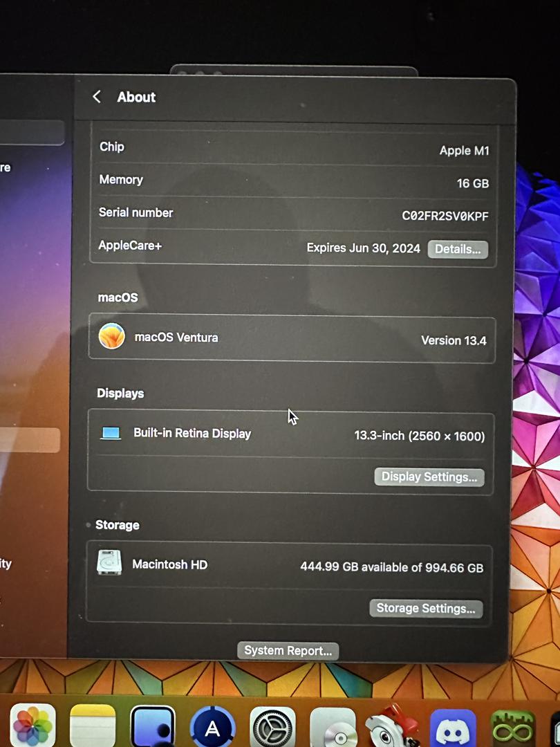Click the macOS Ventura logo icon
This screenshot has width=560, height=747.
point(112,336)
